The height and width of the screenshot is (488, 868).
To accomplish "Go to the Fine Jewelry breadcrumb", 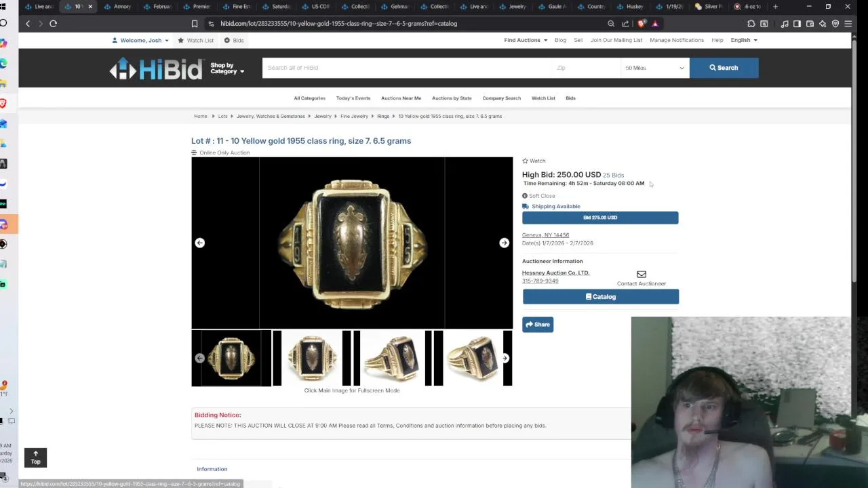I will point(354,117).
